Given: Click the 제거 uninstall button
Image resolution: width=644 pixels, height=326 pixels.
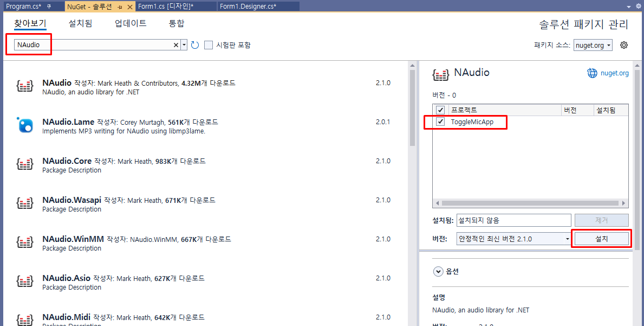Looking at the screenshot, I should pyautogui.click(x=601, y=220).
